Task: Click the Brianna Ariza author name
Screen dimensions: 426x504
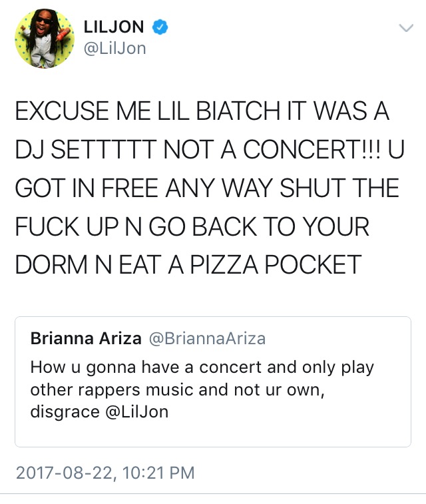Action: [86, 339]
